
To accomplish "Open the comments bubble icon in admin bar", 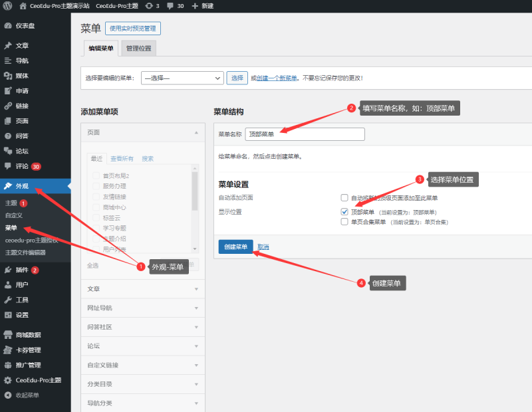I will (171, 5).
